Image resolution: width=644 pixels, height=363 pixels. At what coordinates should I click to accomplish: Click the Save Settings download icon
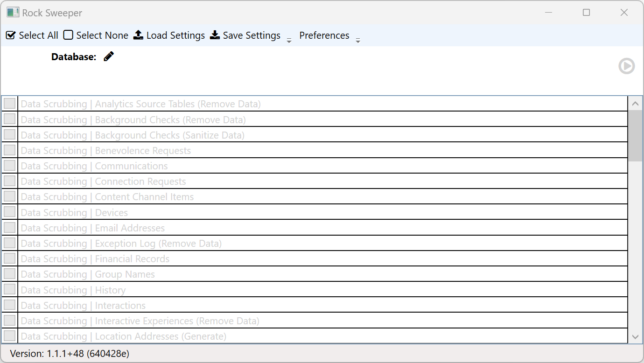click(215, 35)
